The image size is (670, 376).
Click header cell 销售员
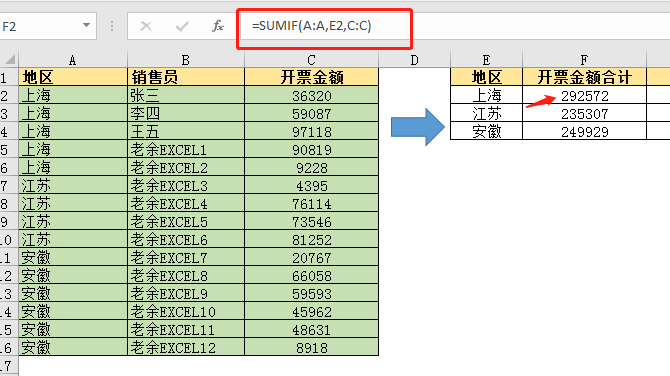point(186,77)
